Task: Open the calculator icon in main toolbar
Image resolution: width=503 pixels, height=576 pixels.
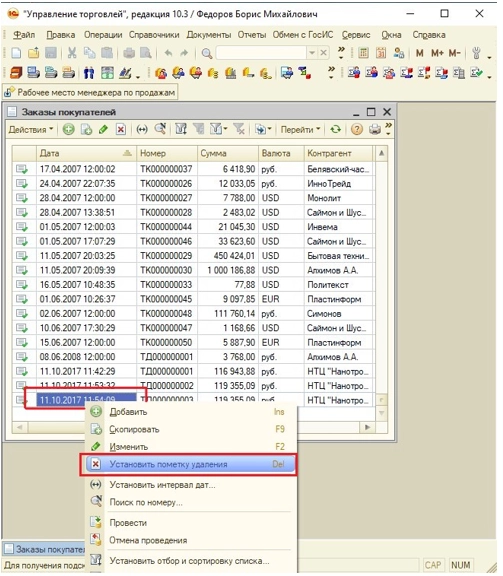Action: [363, 53]
